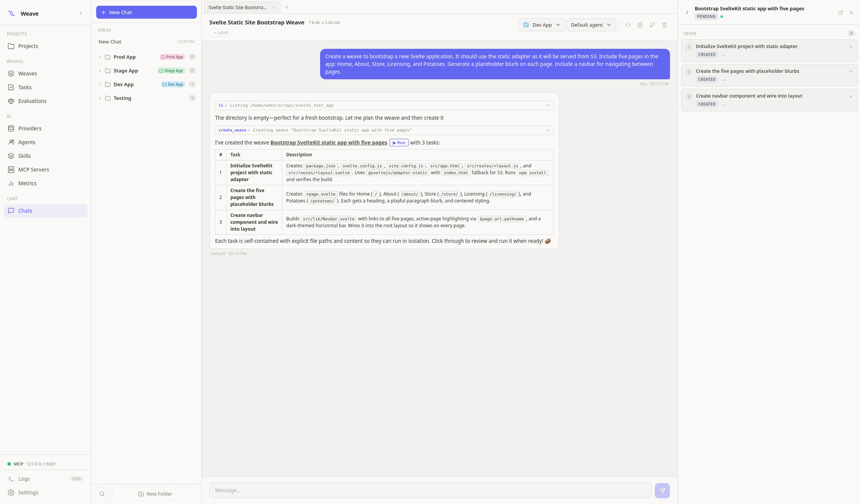Open Logs at the sidebar bottom

pos(45,479)
